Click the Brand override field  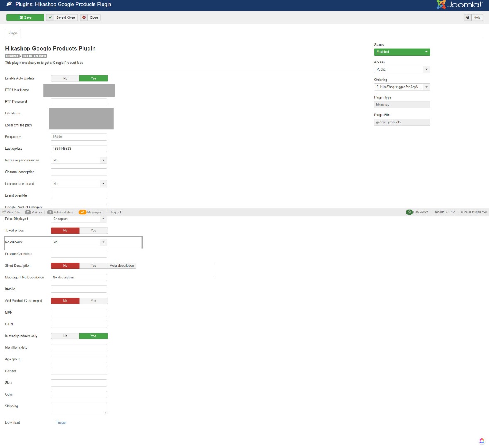click(79, 195)
